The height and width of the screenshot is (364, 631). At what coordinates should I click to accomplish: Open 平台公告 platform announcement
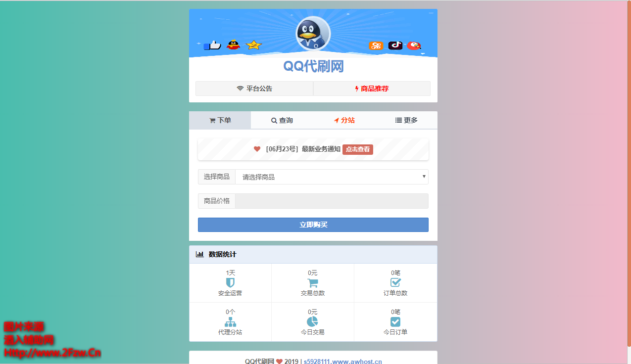(254, 89)
